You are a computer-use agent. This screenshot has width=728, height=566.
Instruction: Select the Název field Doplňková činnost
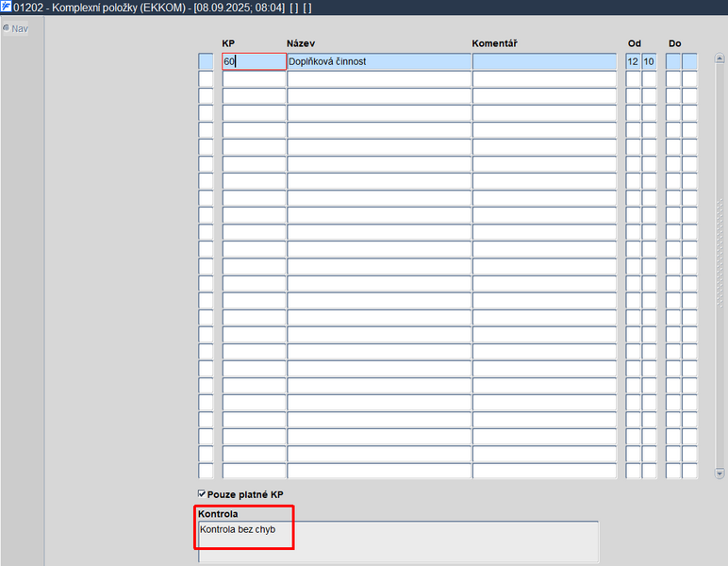coord(379,61)
